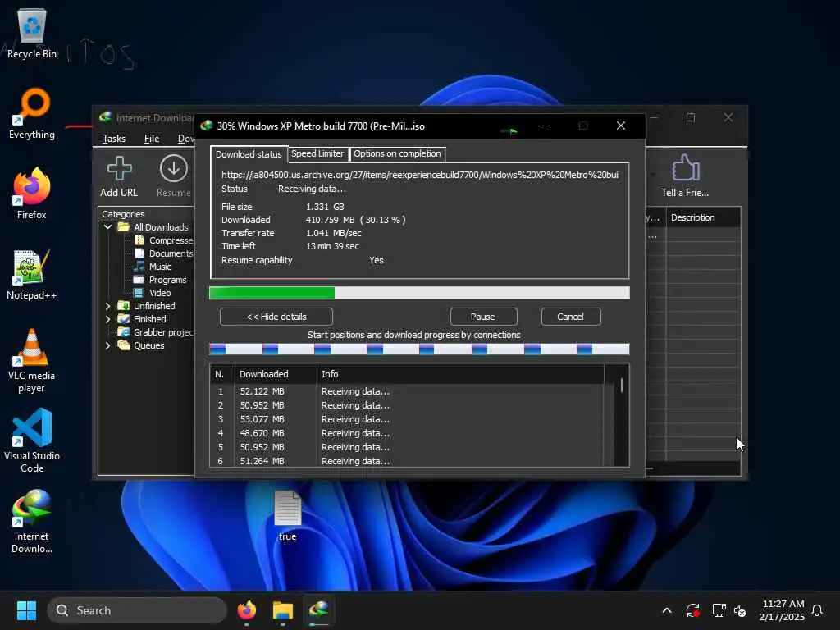The width and height of the screenshot is (840, 630).
Task: Launch VLC media player desktop icon
Action: pyautogui.click(x=32, y=361)
